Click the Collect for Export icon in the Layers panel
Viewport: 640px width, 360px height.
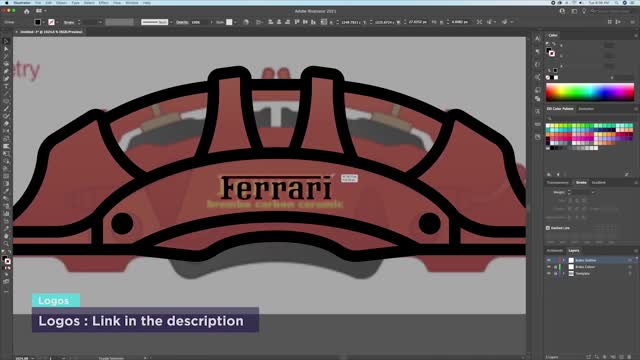click(589, 357)
